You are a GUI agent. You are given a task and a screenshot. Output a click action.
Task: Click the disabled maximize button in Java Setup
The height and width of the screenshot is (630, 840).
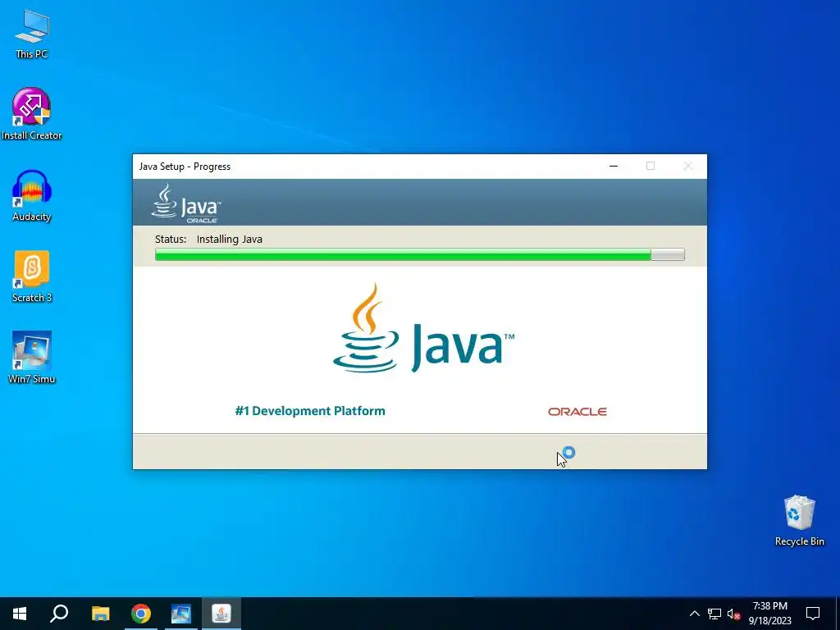pos(651,166)
